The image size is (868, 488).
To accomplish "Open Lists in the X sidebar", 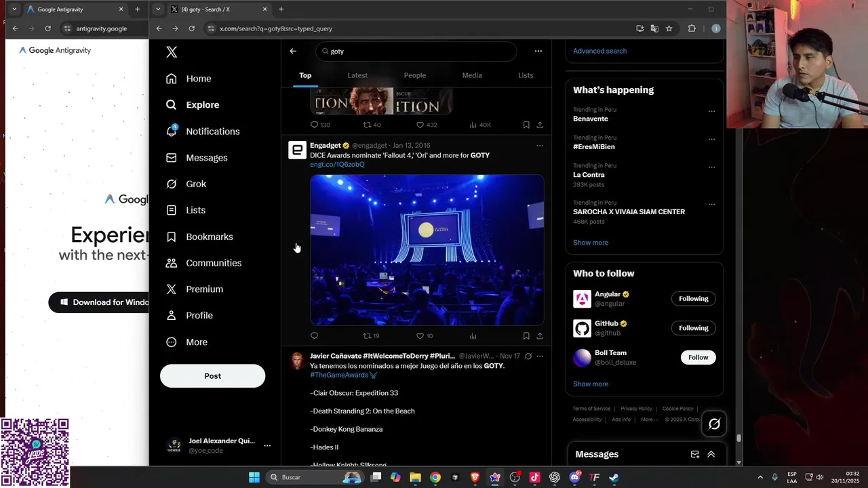I will (186, 210).
